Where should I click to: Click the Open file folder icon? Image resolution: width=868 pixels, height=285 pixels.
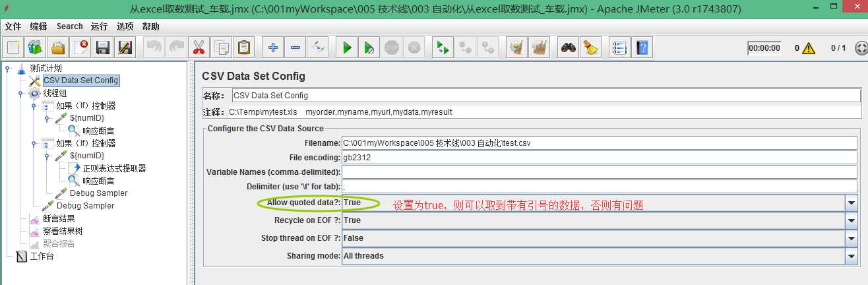pyautogui.click(x=59, y=47)
